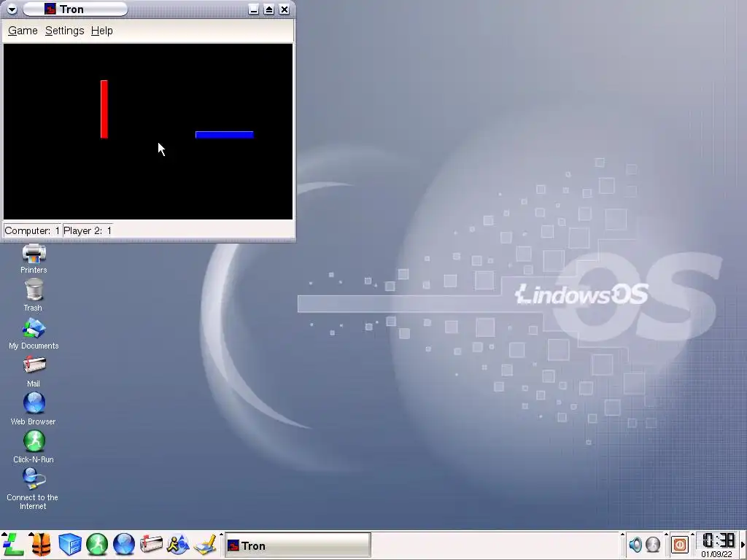Open the Click-N-Run desktop icon

[x=34, y=447]
